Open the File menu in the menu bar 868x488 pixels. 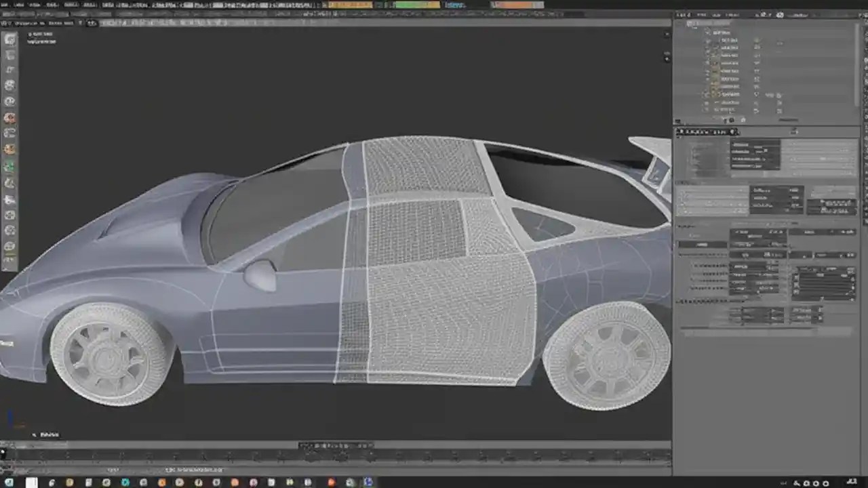pos(7,4)
